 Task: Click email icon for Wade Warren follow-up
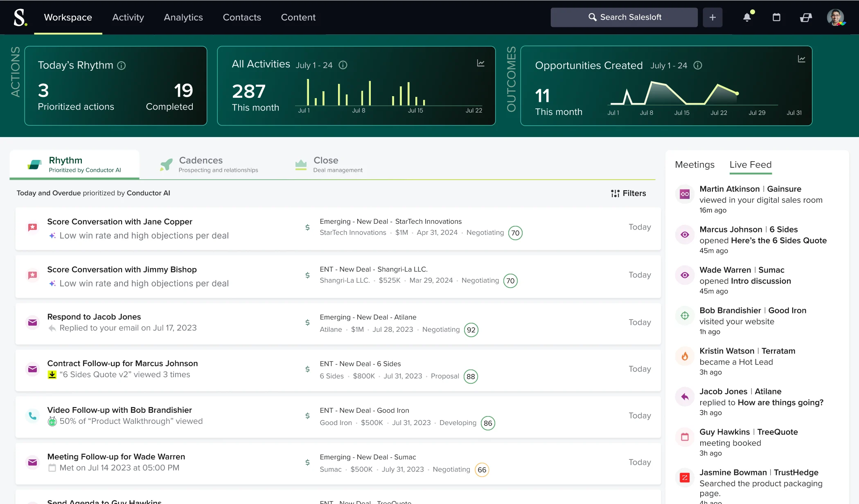tap(33, 463)
